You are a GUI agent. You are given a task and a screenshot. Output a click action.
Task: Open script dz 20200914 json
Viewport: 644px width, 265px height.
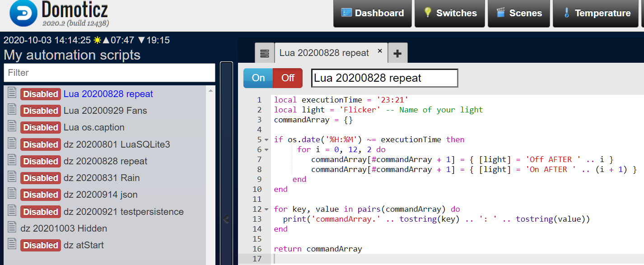pos(101,195)
